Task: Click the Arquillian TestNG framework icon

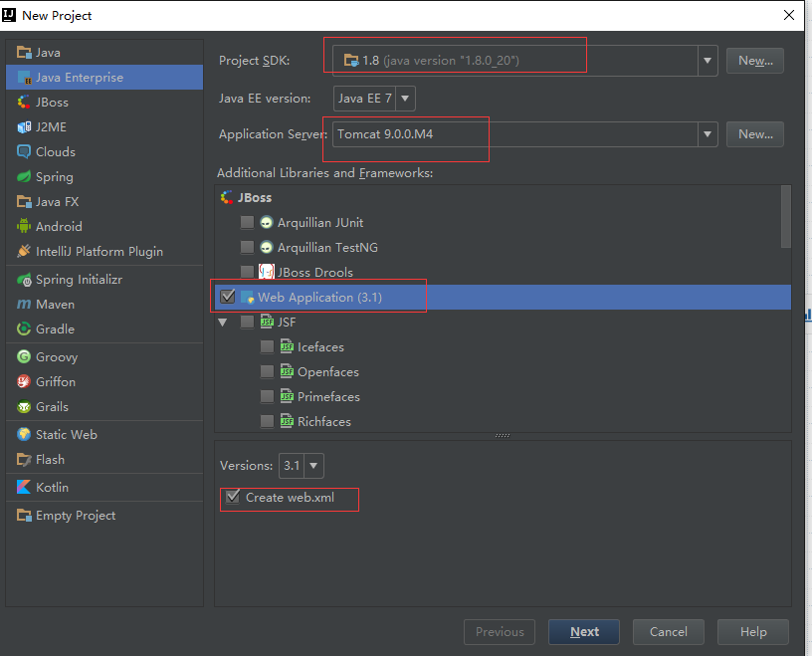Action: [x=266, y=247]
